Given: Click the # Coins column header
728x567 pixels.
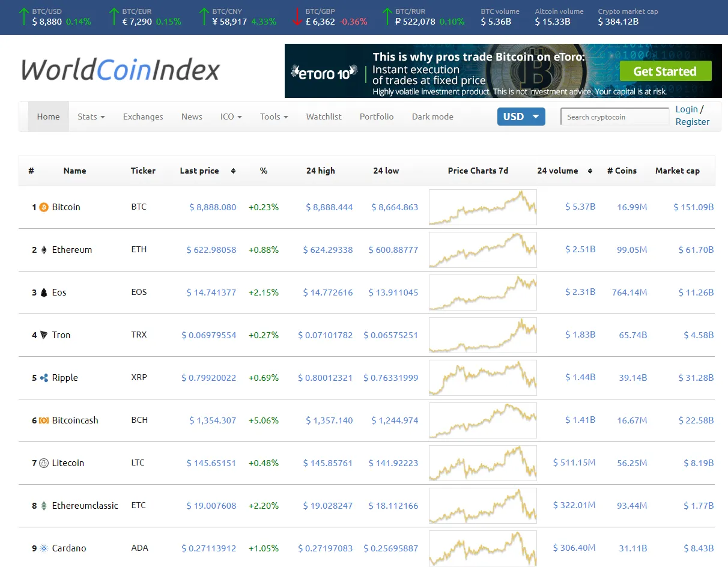Looking at the screenshot, I should coord(622,171).
